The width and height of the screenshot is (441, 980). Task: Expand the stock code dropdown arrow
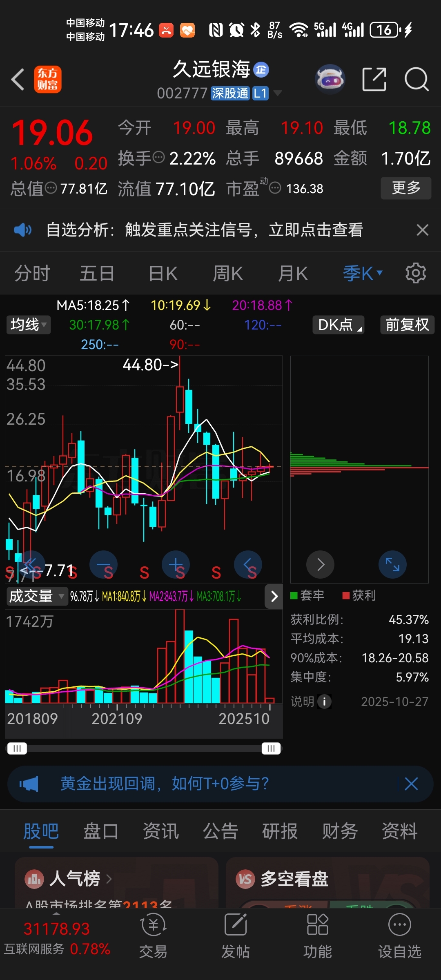click(x=278, y=93)
